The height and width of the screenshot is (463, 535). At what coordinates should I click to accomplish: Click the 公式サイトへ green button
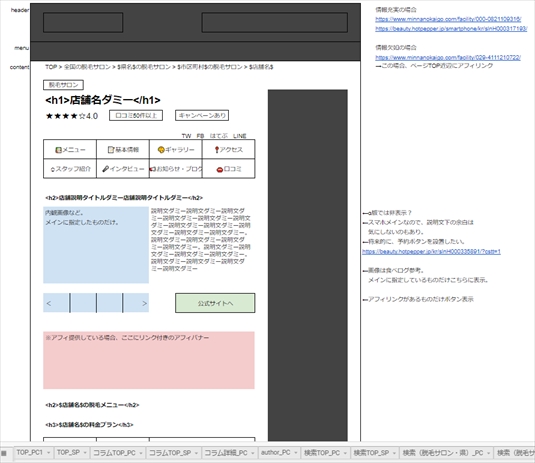point(215,303)
